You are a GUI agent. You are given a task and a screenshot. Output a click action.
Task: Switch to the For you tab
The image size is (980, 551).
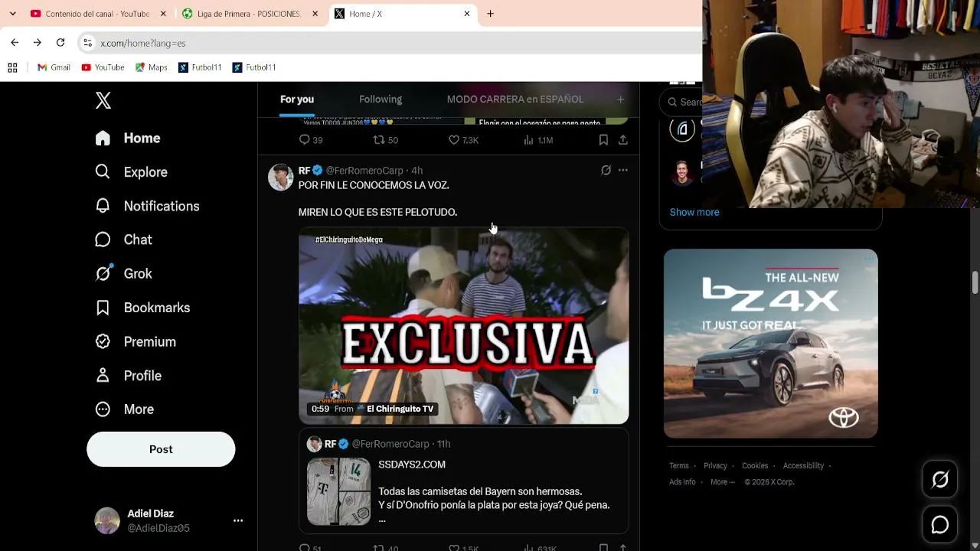297,99
